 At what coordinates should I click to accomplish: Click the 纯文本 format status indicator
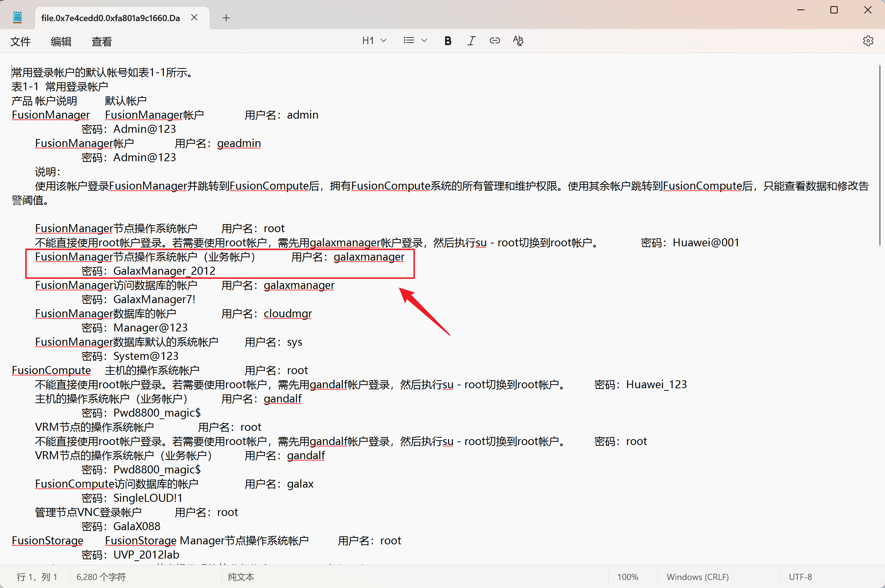pos(241,577)
